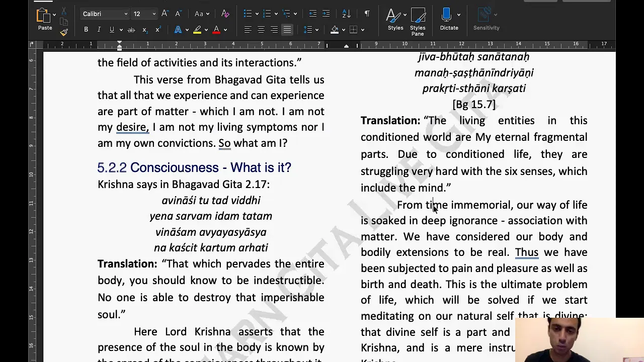Apply bulleted list
This screenshot has width=644, height=362.
(248, 14)
